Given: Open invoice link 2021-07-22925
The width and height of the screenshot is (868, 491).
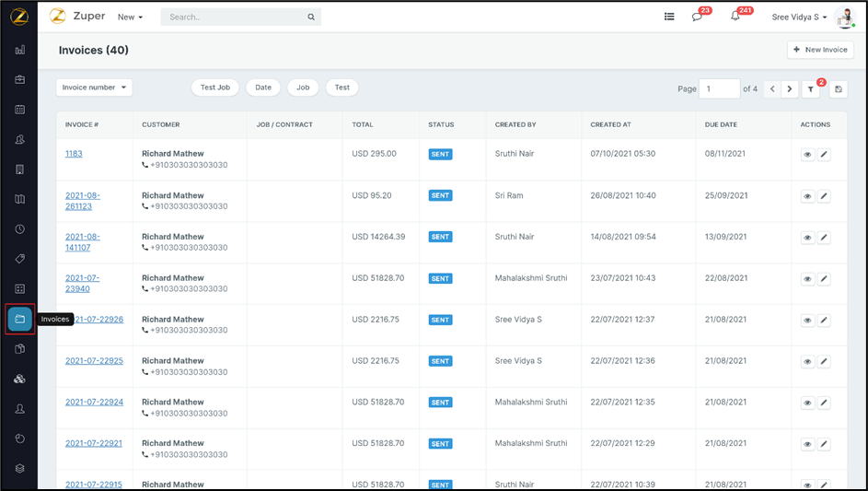Looking at the screenshot, I should tap(94, 361).
